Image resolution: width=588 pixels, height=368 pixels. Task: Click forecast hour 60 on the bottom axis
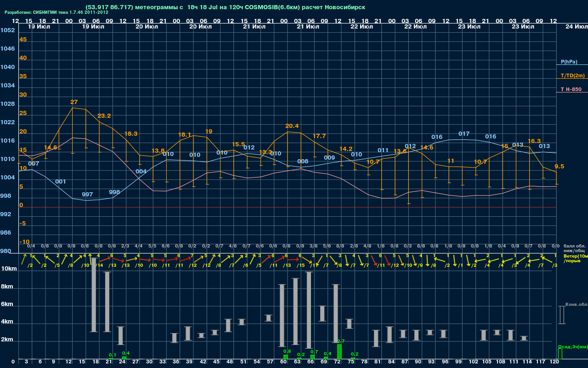[x=283, y=362]
